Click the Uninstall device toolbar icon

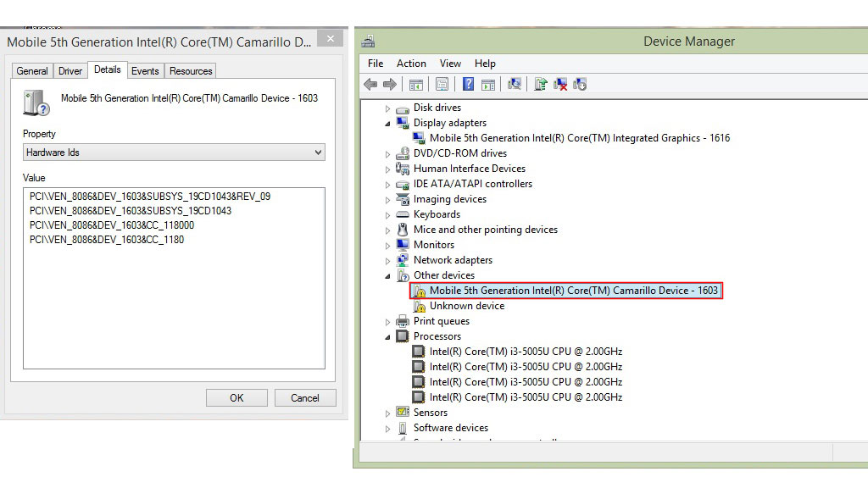click(560, 84)
